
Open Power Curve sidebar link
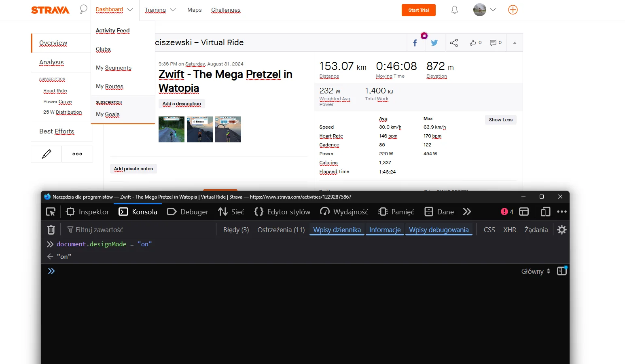coord(57,102)
